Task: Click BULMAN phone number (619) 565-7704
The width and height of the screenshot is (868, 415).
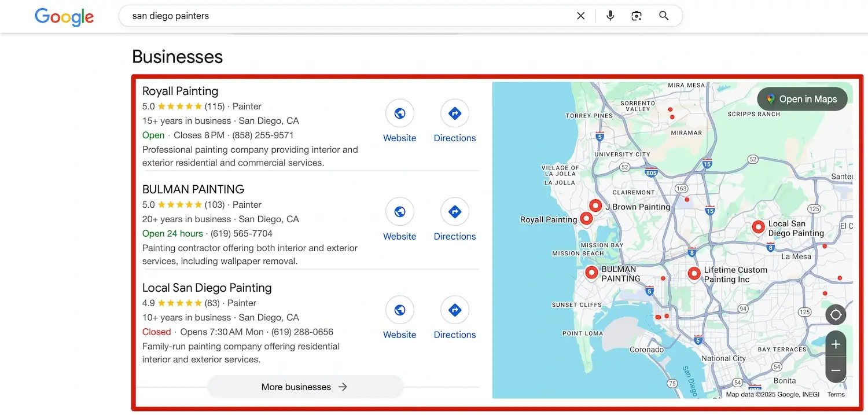Action: (241, 233)
